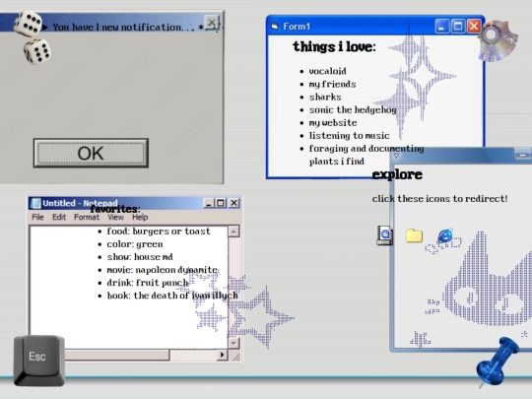Image resolution: width=532 pixels, height=399 pixels.
Task: Click the 'vocaloid' list item
Action: tap(327, 71)
